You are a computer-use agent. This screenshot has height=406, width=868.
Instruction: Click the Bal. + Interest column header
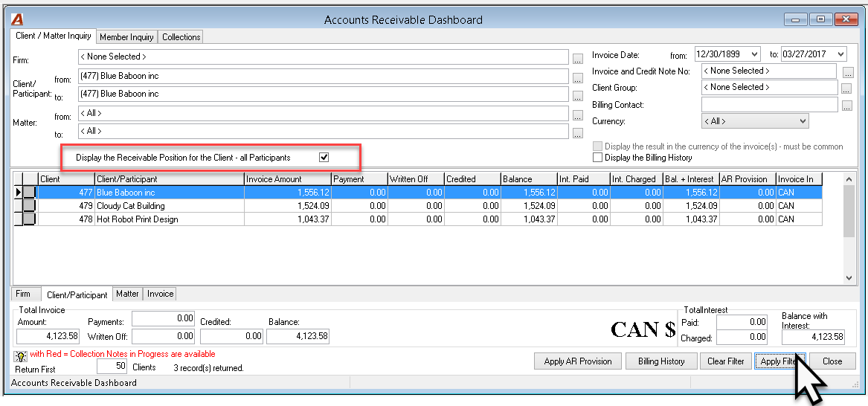(x=691, y=179)
